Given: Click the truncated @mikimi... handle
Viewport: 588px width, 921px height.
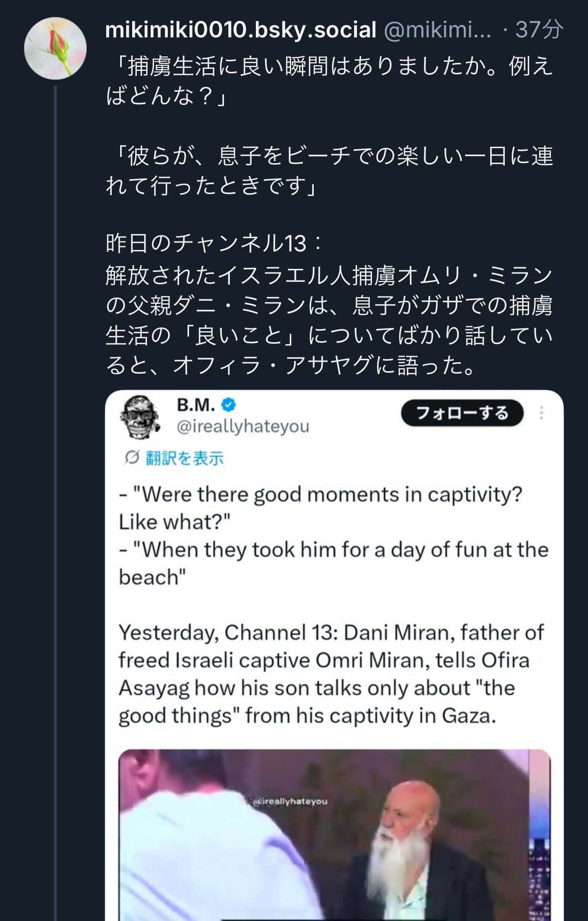Looking at the screenshot, I should point(437,30).
